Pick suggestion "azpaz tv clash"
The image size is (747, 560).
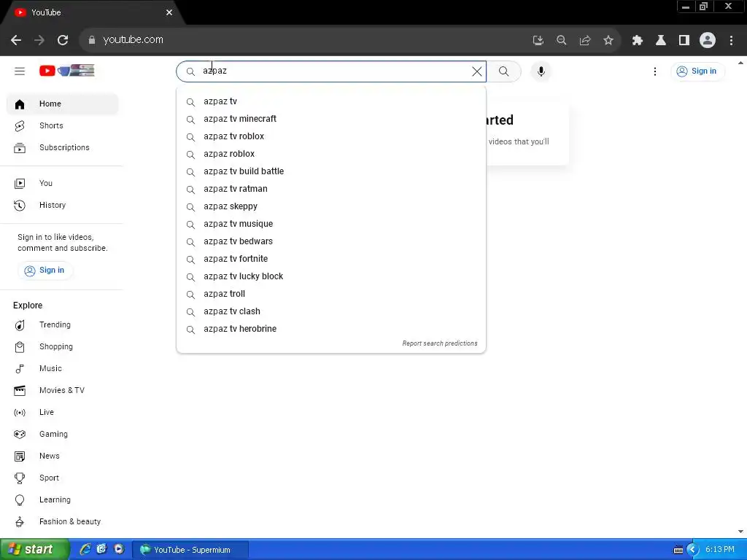point(331,311)
